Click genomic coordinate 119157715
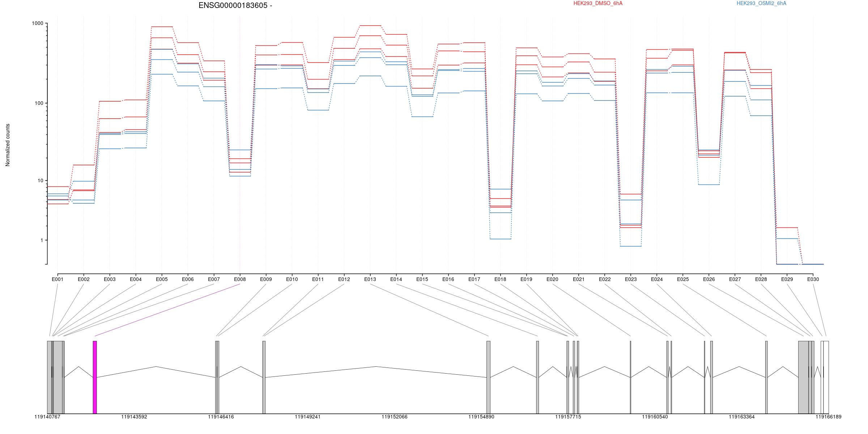The width and height of the screenshot is (868, 434). tap(568, 417)
